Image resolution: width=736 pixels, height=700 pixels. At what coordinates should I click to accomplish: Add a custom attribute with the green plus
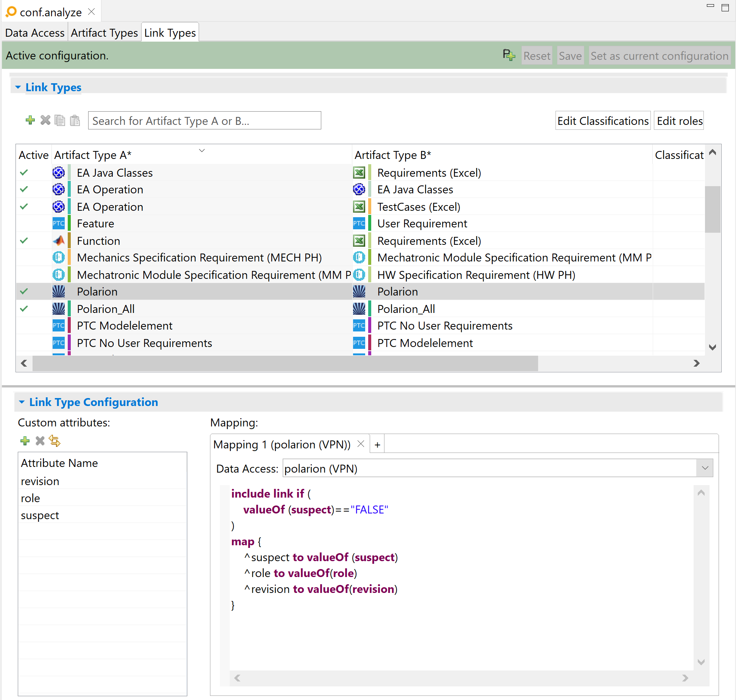(x=25, y=441)
